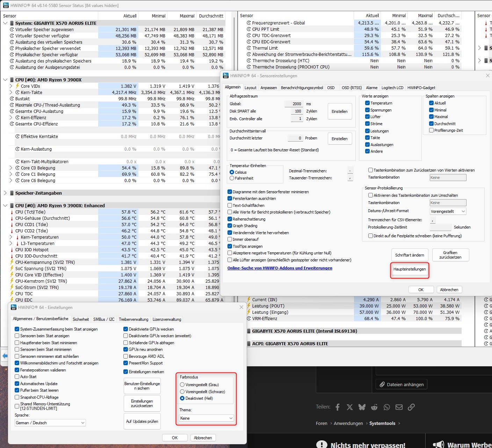Click Abbrechen in Sensoreinstellungen dialog
This screenshot has width=492, height=448.
[x=449, y=290]
